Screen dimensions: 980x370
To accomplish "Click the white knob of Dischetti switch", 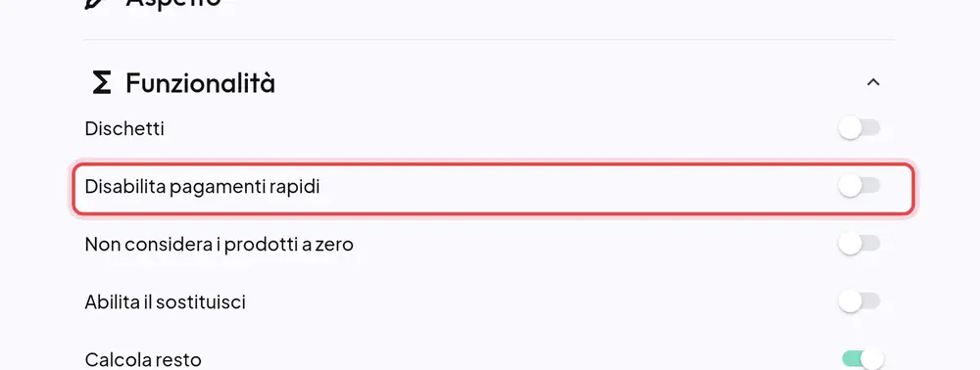I will (850, 128).
